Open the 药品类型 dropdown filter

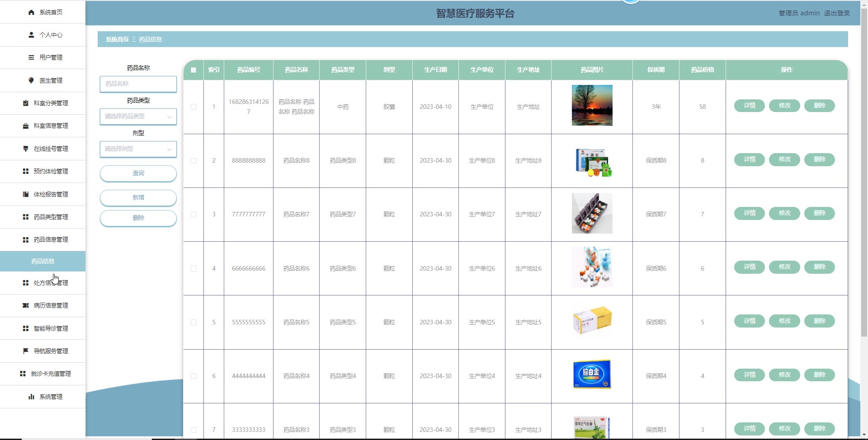point(138,117)
